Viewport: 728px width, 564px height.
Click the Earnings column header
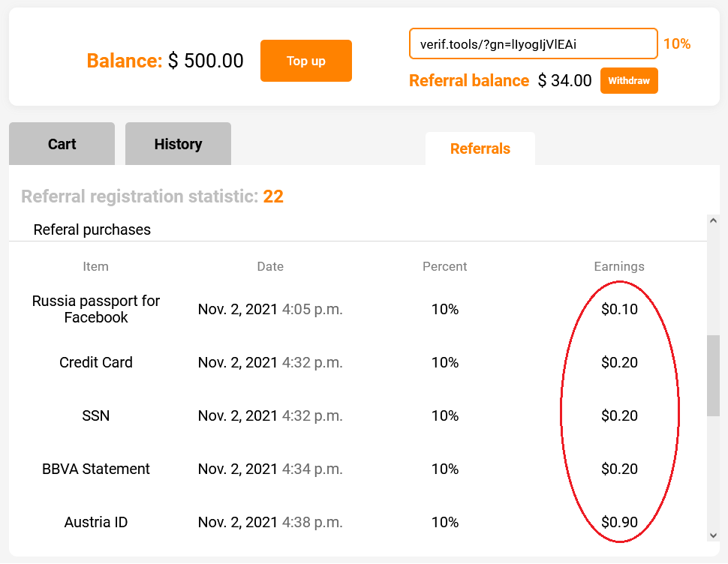pyautogui.click(x=619, y=266)
